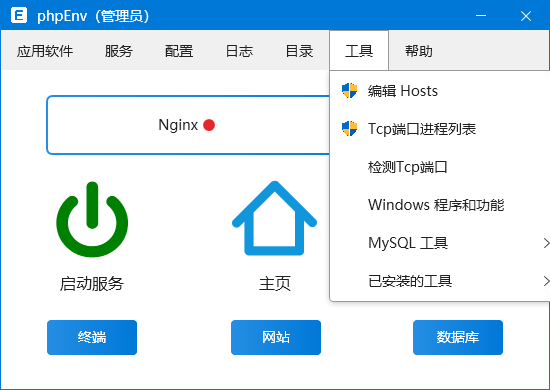Click the 终端 button
Image resolution: width=550 pixels, height=390 pixels.
tap(92, 337)
